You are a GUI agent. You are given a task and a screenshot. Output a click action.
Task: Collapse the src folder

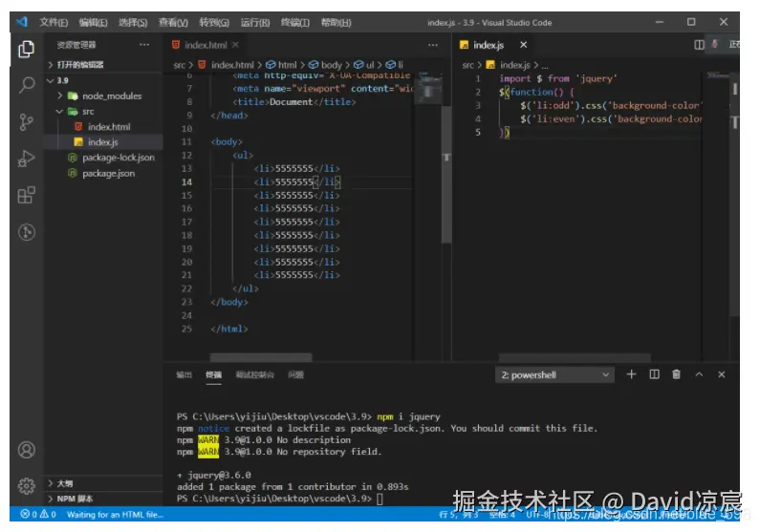coord(87,112)
